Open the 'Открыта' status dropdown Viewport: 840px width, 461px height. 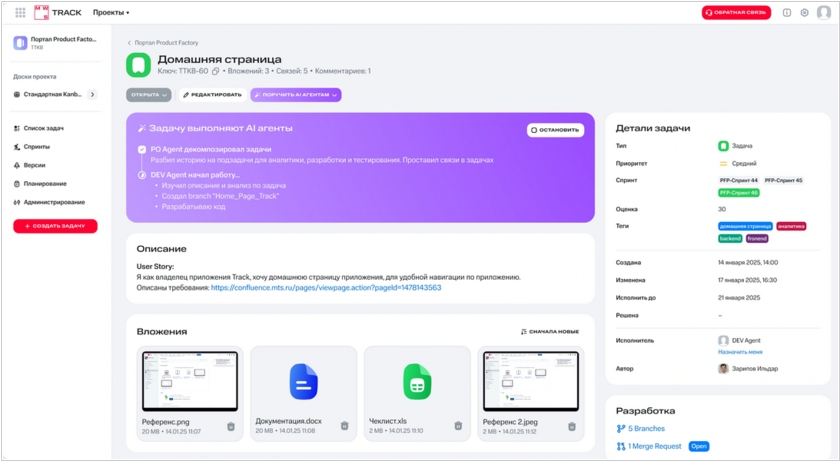click(148, 95)
